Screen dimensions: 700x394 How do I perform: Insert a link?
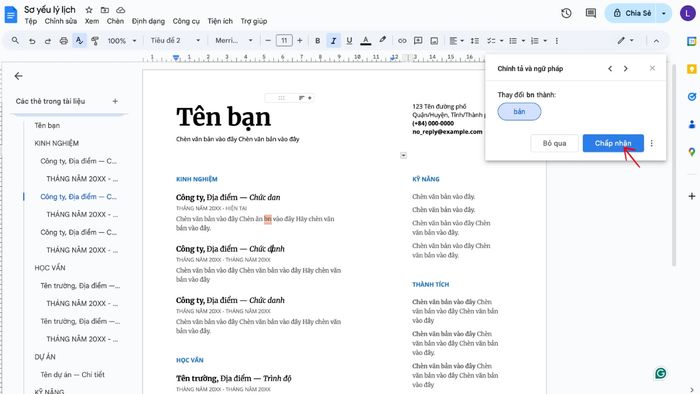tap(402, 41)
